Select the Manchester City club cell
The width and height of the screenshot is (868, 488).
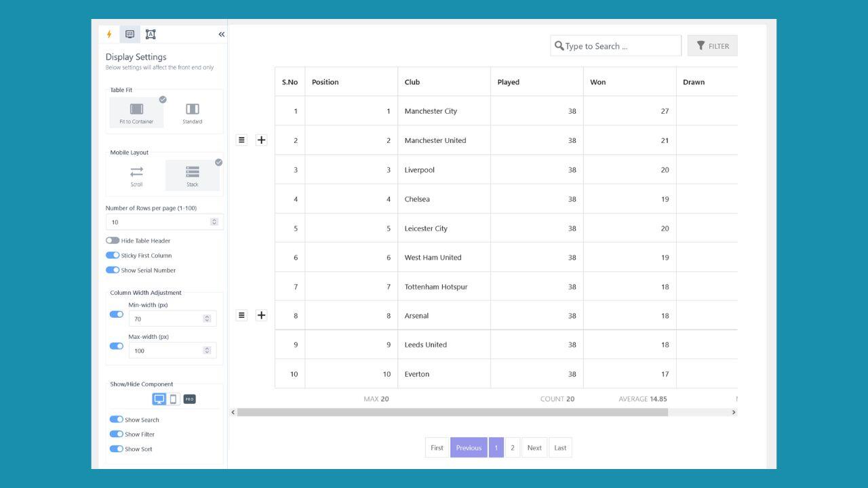click(444, 111)
